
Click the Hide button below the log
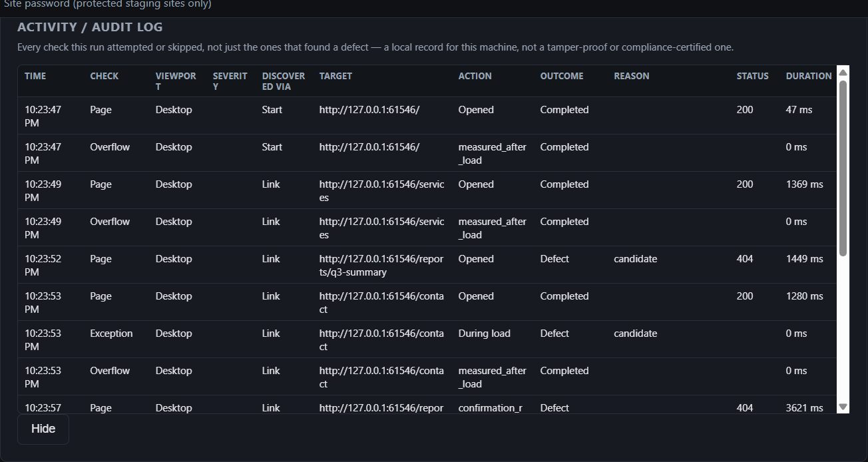(43, 429)
